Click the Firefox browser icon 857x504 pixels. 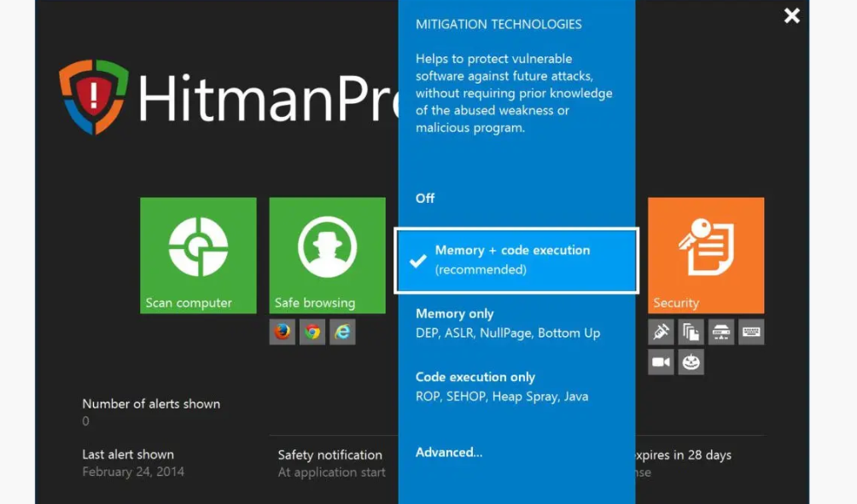(x=283, y=332)
